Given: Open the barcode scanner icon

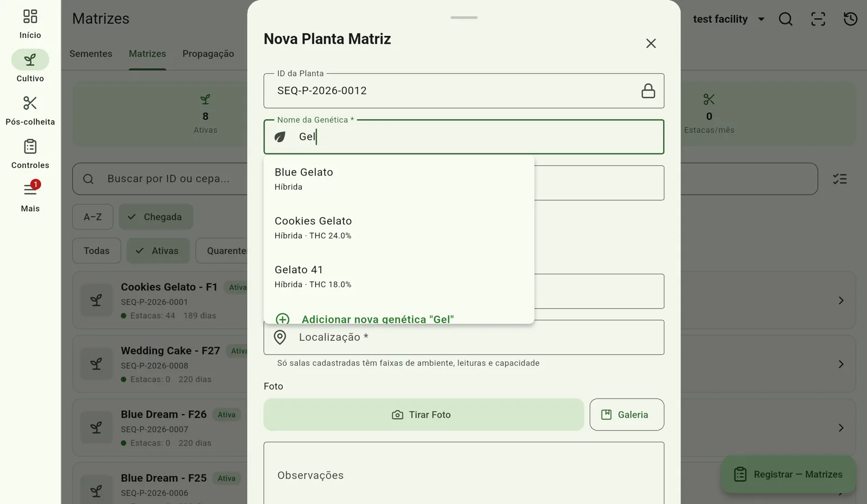Looking at the screenshot, I should click(x=818, y=19).
